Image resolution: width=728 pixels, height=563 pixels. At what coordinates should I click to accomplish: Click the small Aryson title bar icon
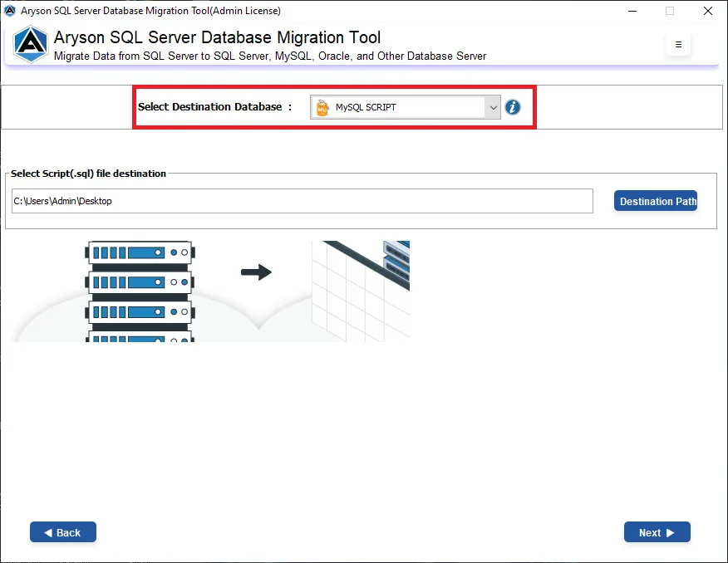pos(9,10)
